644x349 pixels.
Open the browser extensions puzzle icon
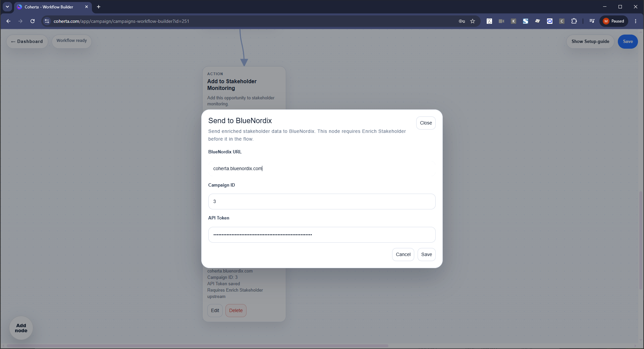tap(574, 21)
